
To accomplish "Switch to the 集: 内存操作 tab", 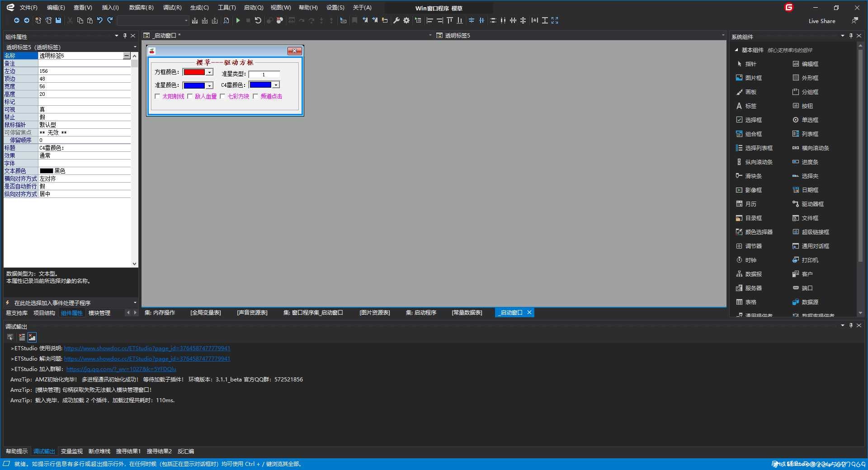I will pos(160,313).
